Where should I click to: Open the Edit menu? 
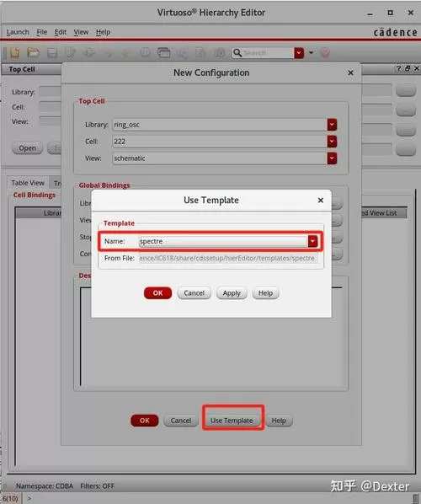pos(61,32)
